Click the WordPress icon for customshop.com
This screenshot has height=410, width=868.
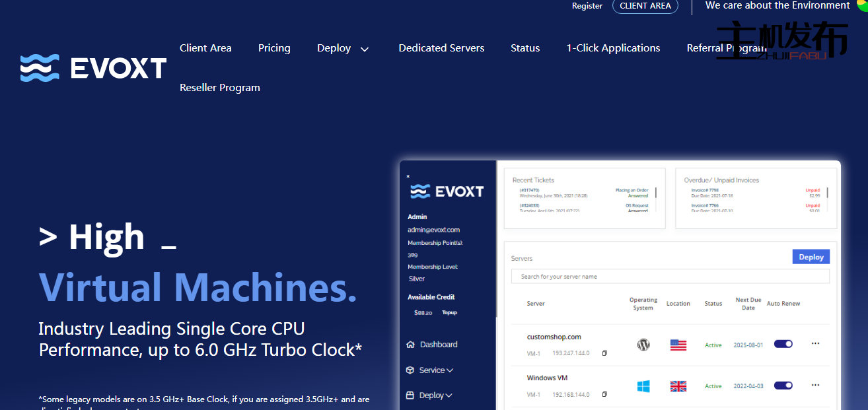(x=643, y=345)
